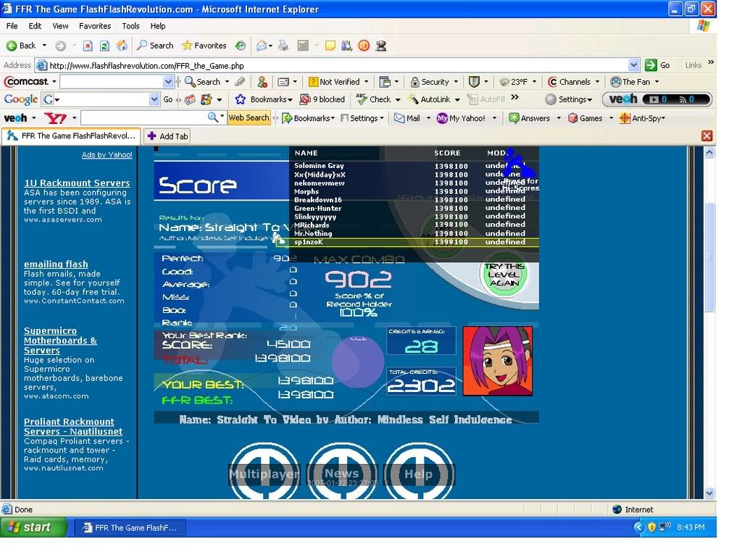Click the Search magnifier in IE toolbar
This screenshot has width=742, height=560.
tap(155, 46)
